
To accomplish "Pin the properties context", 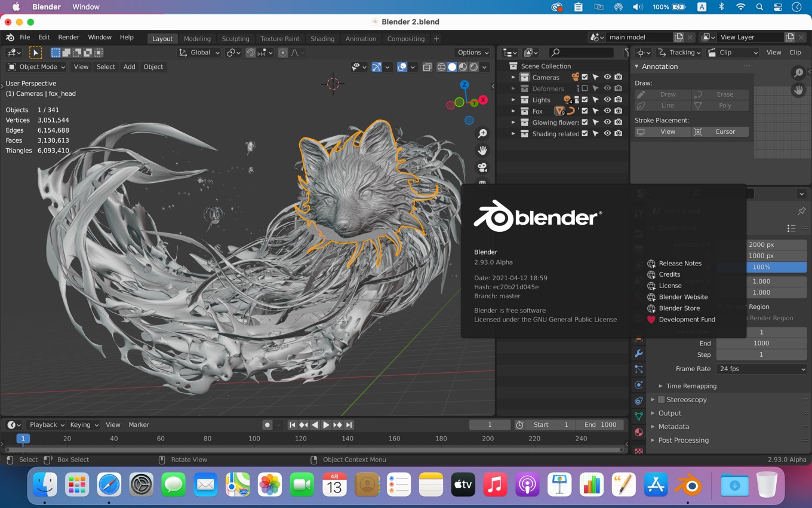I will point(801,210).
